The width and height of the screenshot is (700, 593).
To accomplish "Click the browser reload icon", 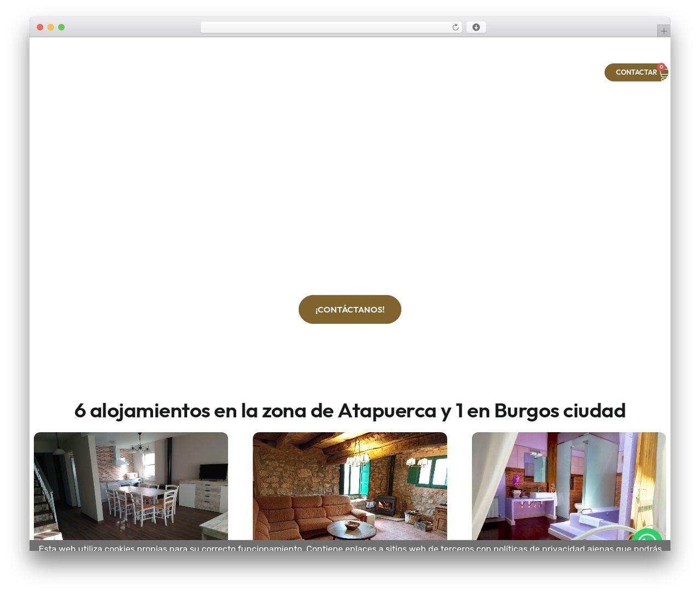I will click(455, 27).
